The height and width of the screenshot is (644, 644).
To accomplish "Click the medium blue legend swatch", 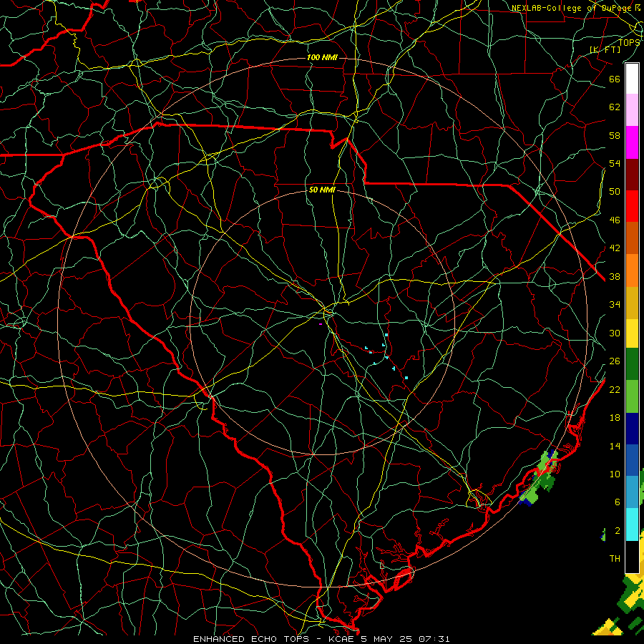I will [x=632, y=460].
